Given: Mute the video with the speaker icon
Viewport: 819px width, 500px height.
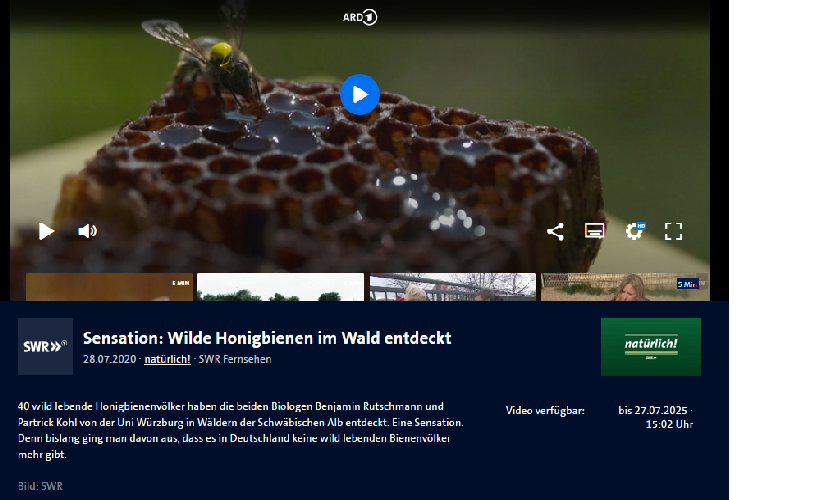Looking at the screenshot, I should coord(87,231).
